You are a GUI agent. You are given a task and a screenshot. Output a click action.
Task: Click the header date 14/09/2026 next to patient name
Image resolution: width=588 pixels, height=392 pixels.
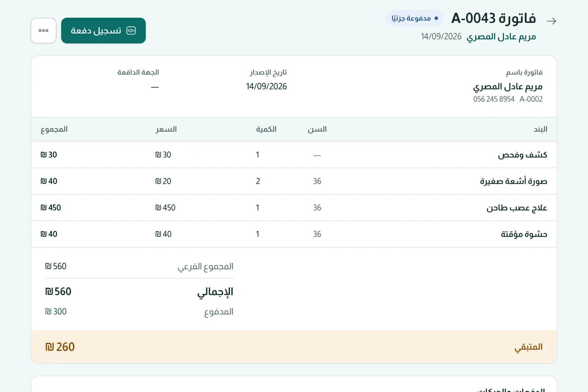click(x=441, y=36)
